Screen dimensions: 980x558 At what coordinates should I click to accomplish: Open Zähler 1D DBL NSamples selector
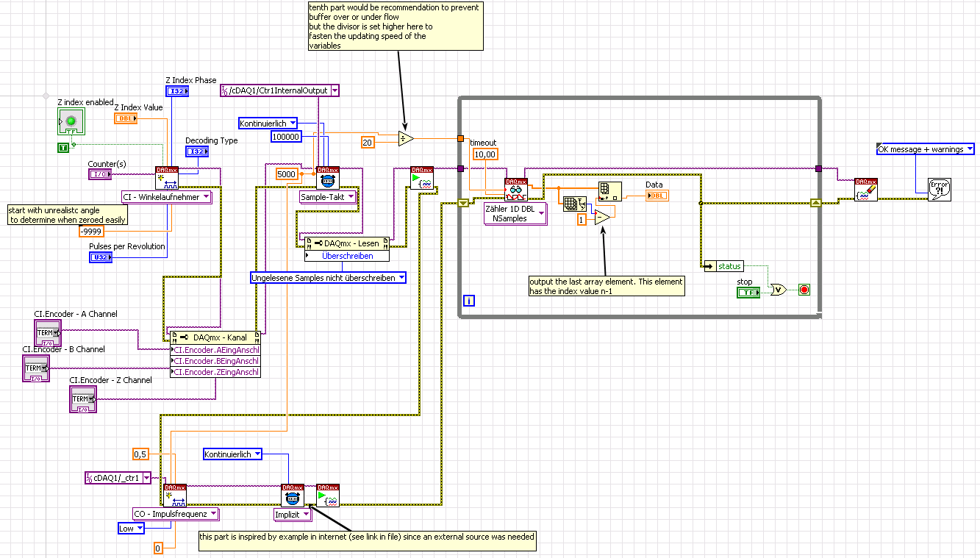point(515,214)
